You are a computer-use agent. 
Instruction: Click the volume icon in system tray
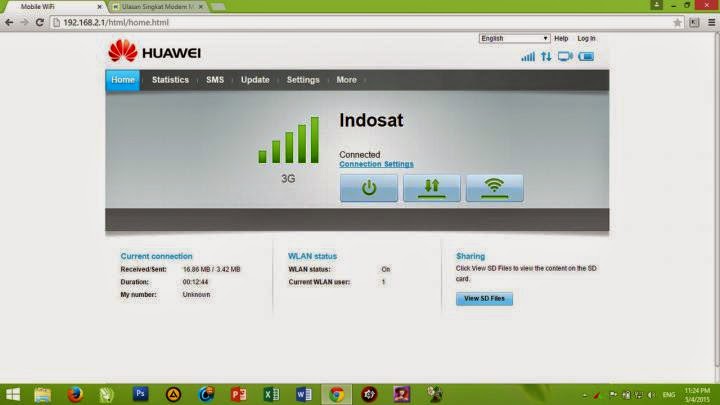(x=651, y=395)
